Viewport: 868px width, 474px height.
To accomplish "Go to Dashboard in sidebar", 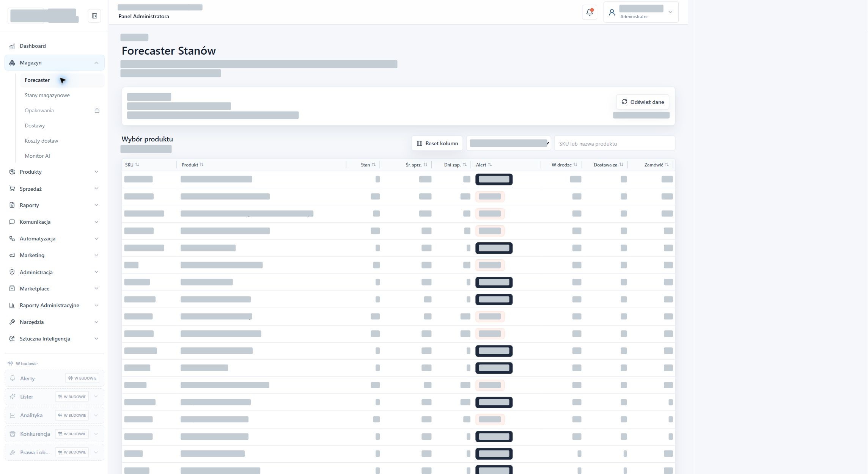I will (55, 46).
